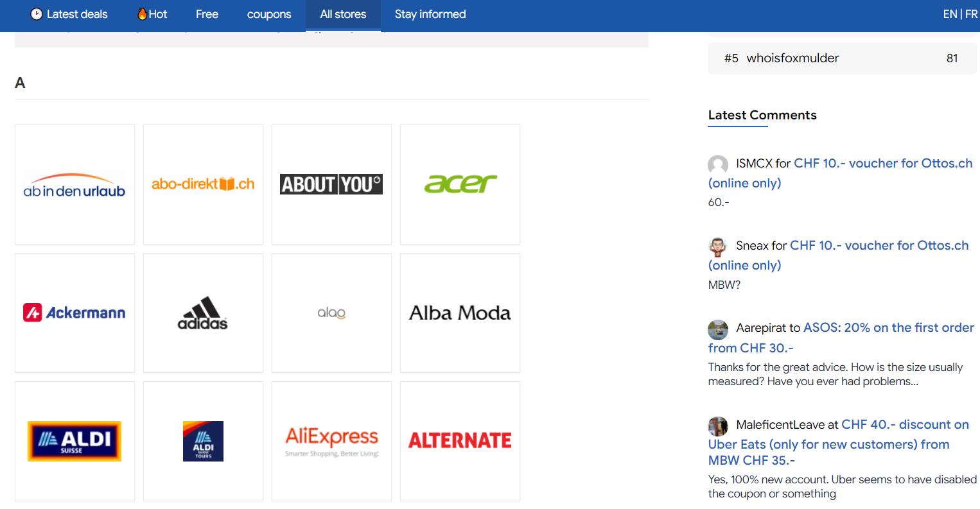This screenshot has height=509, width=980.
Task: Open the acer store logo
Action: coord(460,185)
